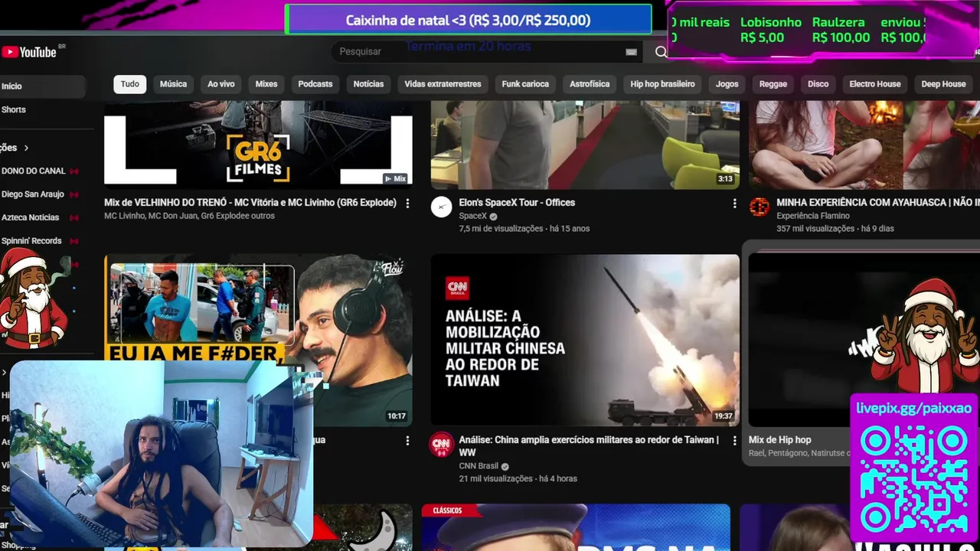The image size is (980, 551).
Task: Open the SpaceX channel avatar
Action: pyautogui.click(x=441, y=207)
